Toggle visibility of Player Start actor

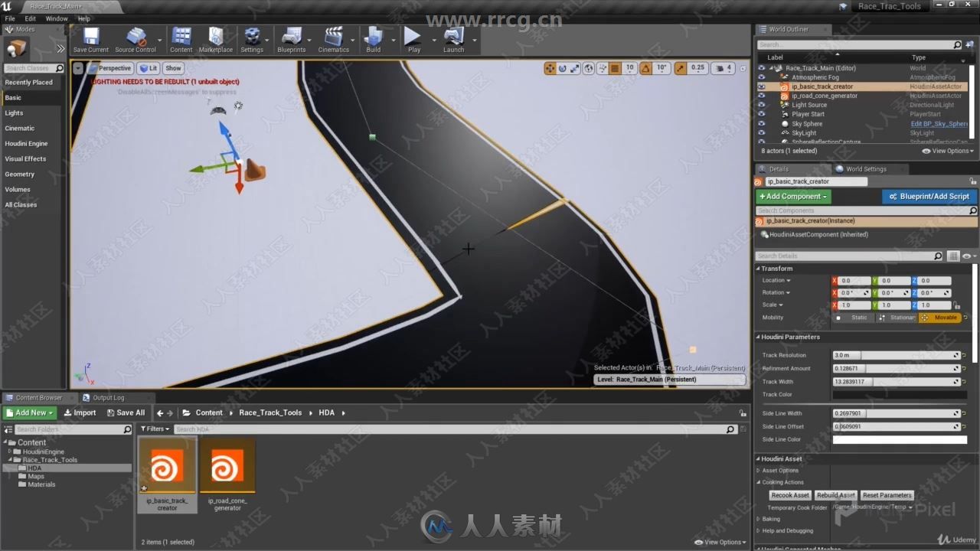(761, 114)
